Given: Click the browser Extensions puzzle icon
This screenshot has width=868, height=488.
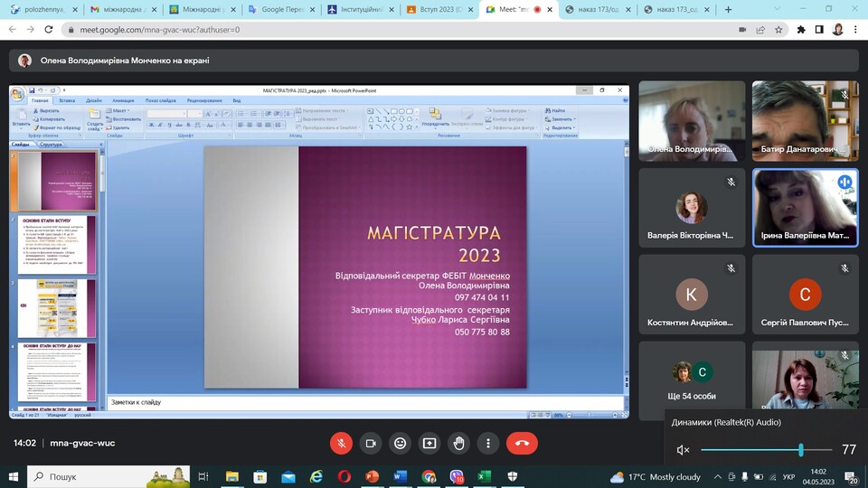Looking at the screenshot, I should (801, 29).
